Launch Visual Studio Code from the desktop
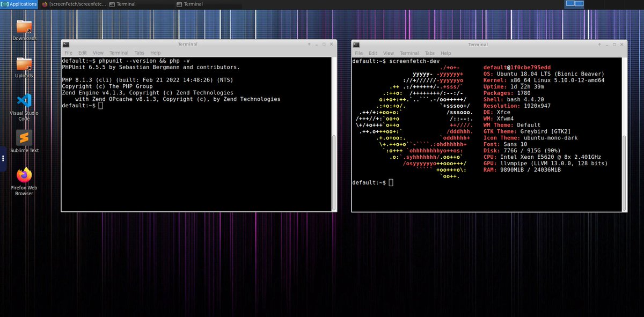Screen dimensions: 644x317 24,107
